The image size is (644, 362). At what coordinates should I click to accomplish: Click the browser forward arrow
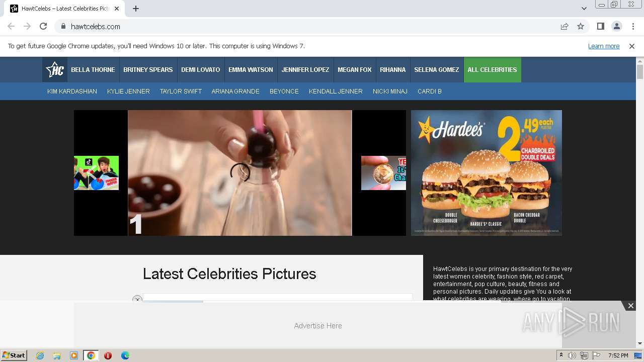coord(27,26)
